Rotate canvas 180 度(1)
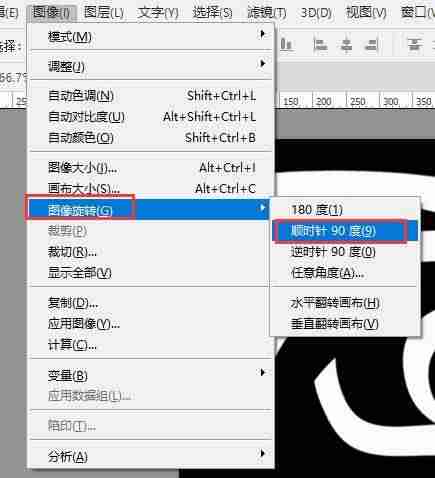This screenshot has height=478, width=435. 345,210
